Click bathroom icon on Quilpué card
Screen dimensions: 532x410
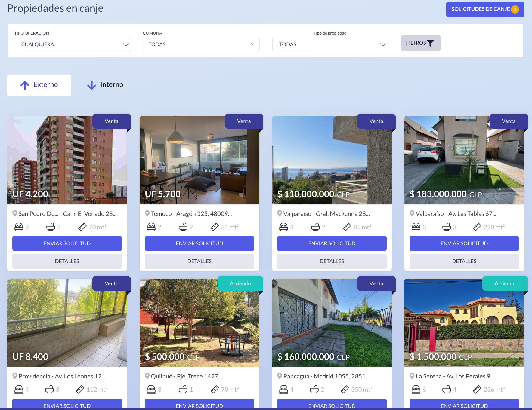coord(183,390)
